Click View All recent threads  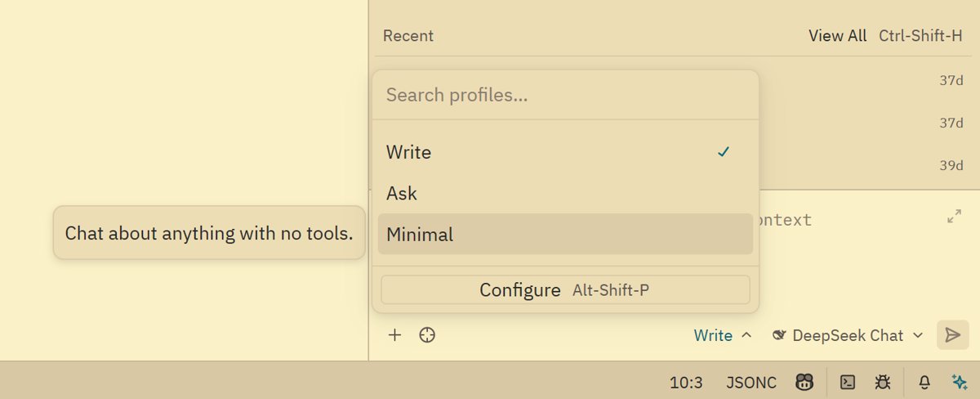point(837,36)
